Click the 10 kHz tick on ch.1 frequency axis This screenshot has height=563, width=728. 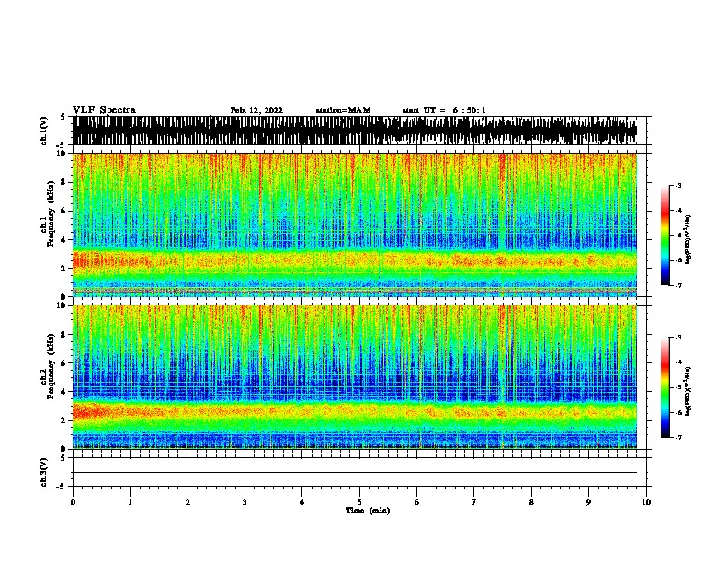click(x=62, y=154)
